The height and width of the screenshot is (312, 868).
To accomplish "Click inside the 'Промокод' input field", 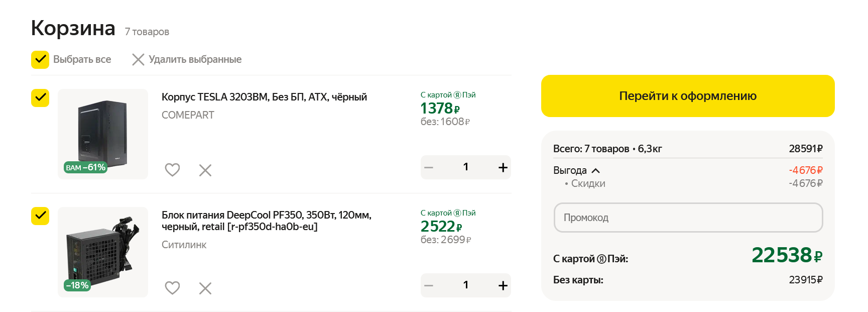I will point(688,218).
